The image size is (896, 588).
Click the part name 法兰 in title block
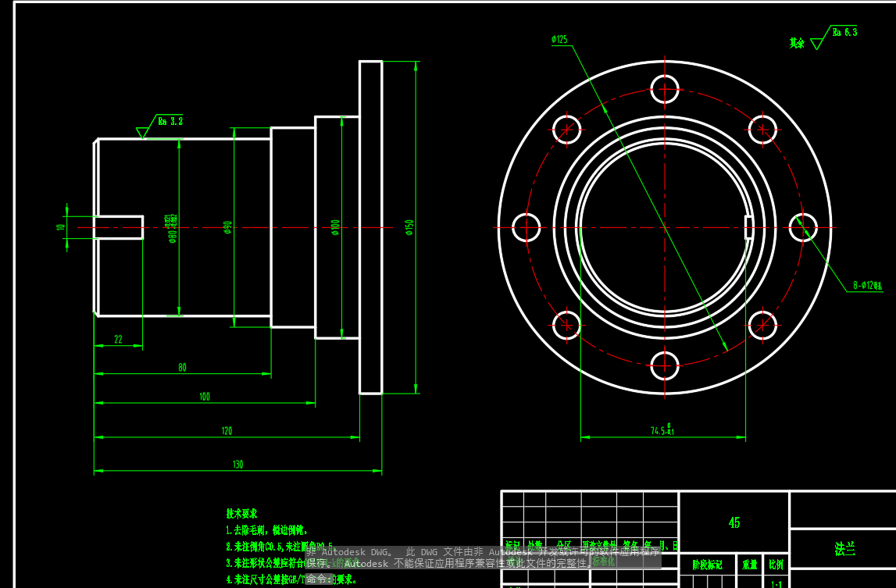pos(844,549)
